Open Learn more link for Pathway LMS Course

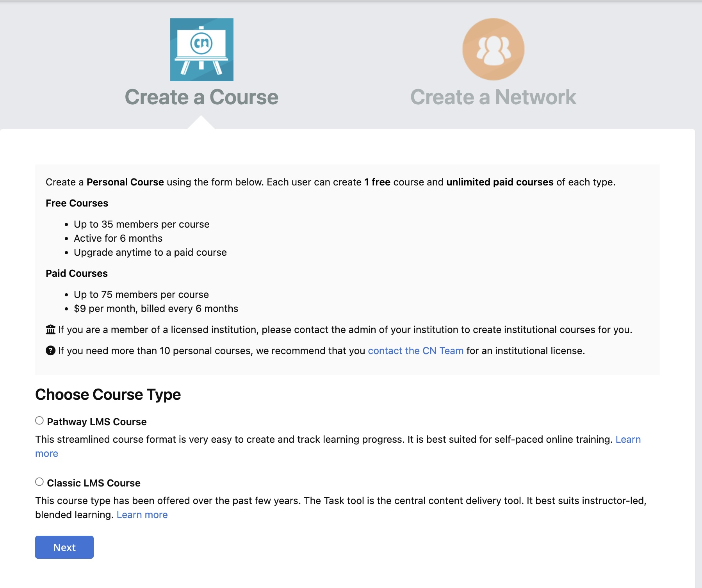coord(628,439)
